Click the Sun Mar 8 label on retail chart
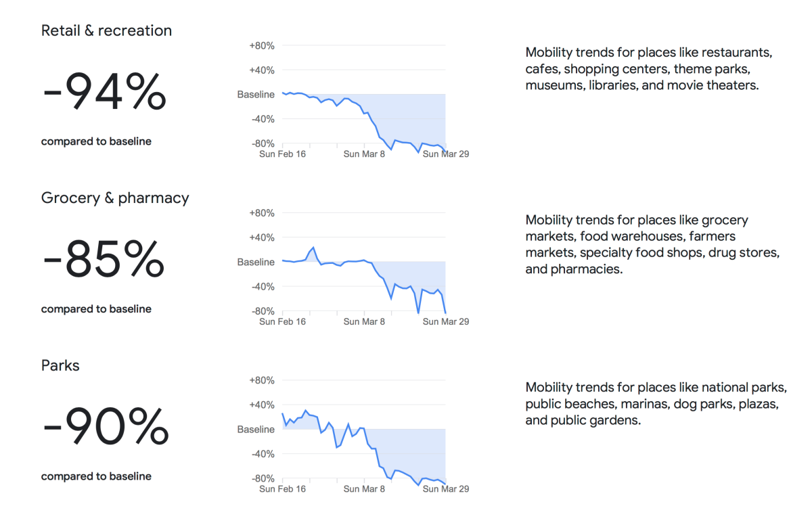812x506 pixels. tap(364, 154)
